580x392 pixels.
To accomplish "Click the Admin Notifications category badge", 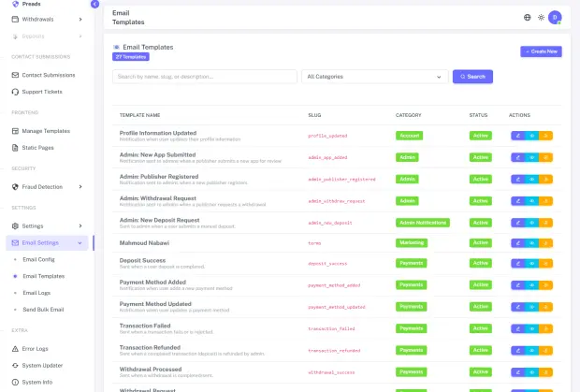I will click(x=423, y=223).
